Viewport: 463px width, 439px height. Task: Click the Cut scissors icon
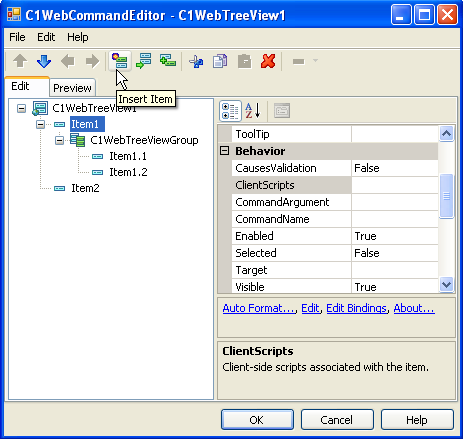pyautogui.click(x=196, y=61)
